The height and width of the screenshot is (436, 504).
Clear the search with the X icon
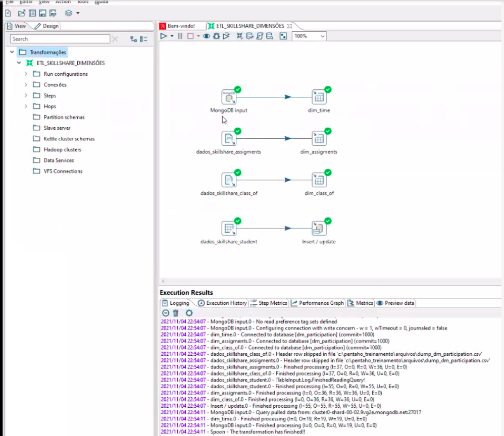[x=115, y=39]
